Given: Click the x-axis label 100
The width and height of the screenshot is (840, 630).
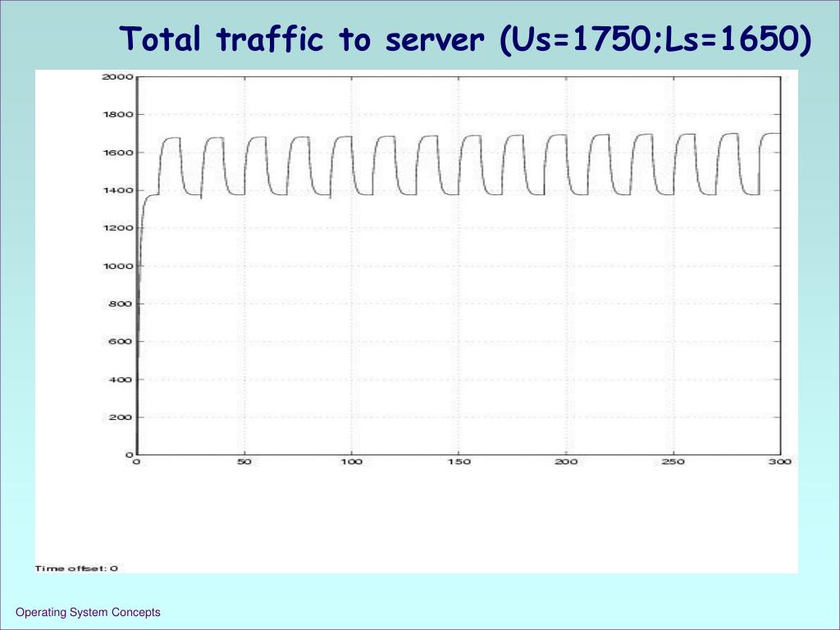Looking at the screenshot, I should click(351, 462).
